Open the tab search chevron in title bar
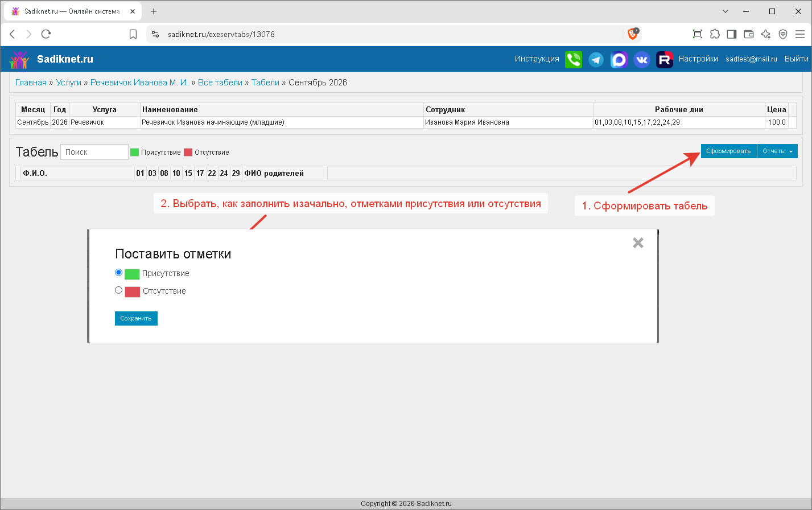 pyautogui.click(x=726, y=11)
